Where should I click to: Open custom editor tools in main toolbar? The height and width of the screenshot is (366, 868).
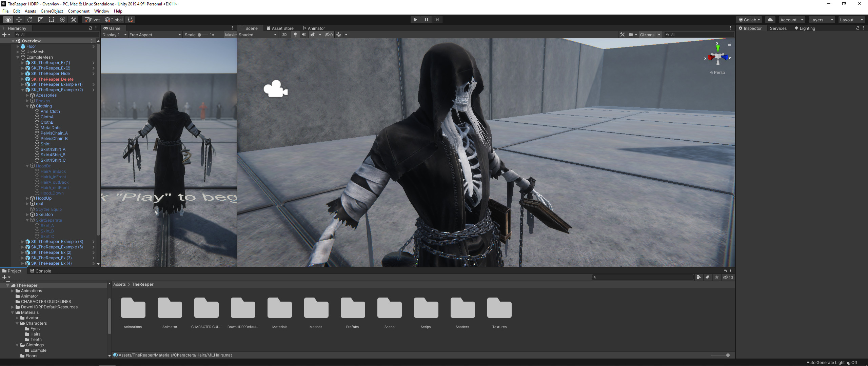[73, 20]
